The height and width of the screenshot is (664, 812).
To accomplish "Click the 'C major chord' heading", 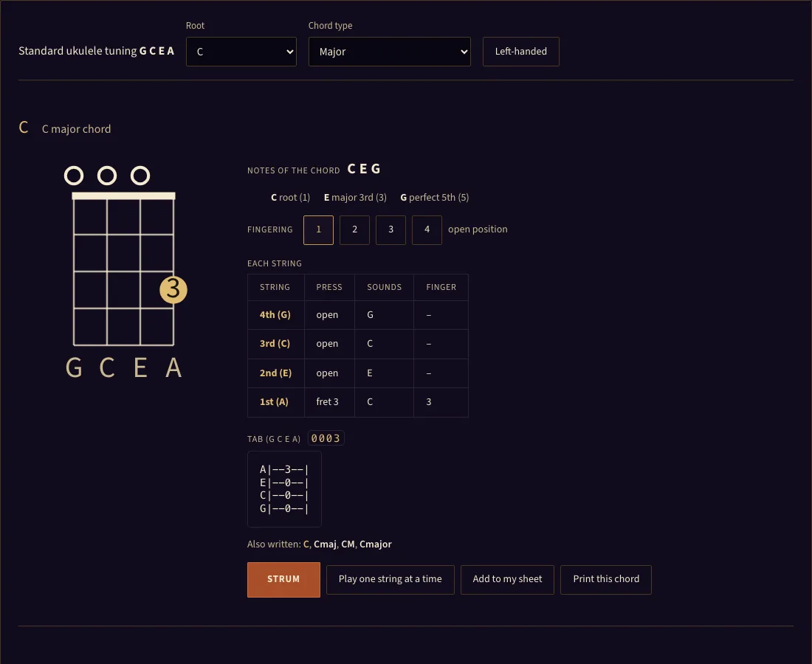I will pyautogui.click(x=76, y=129).
